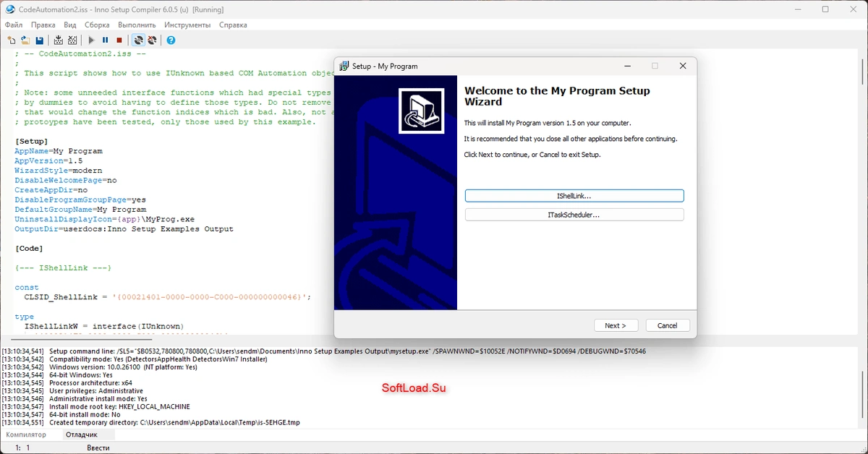The width and height of the screenshot is (868, 454).
Task: Click Next in the Setup wizard
Action: coord(616,325)
